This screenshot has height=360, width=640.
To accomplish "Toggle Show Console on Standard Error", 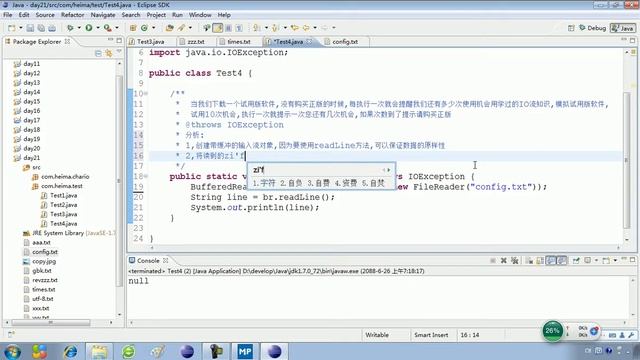I will point(562,260).
